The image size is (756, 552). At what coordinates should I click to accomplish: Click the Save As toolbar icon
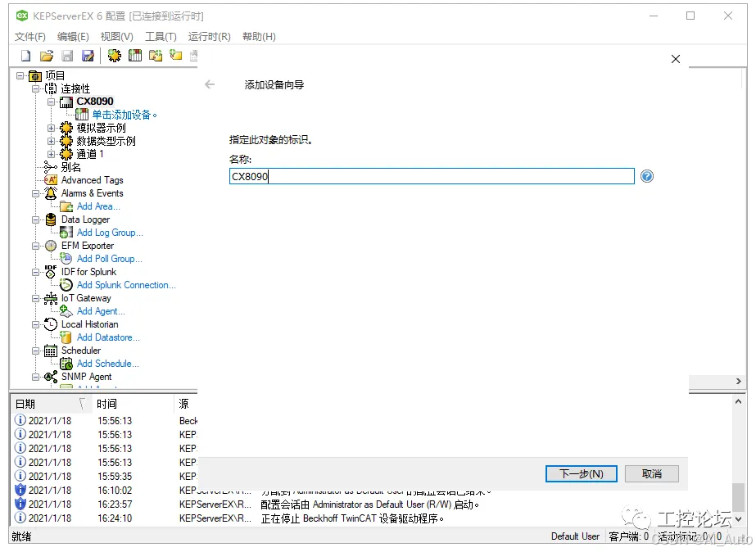pyautogui.click(x=88, y=56)
